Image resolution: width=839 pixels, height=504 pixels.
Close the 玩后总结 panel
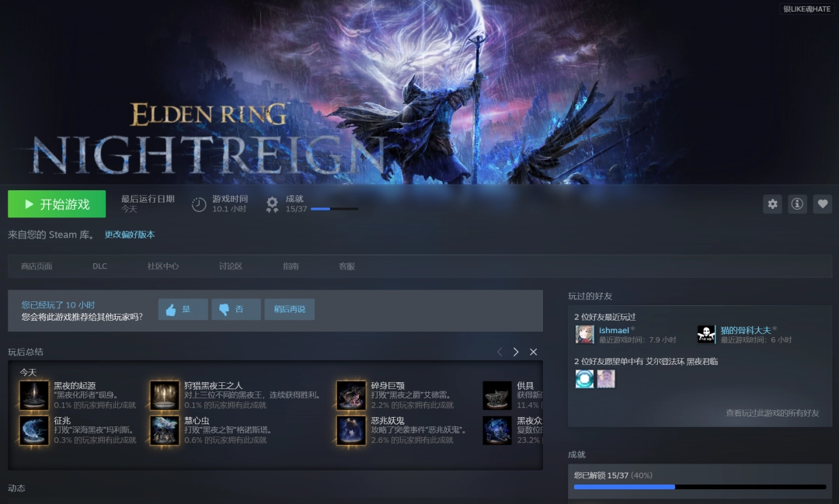coord(534,352)
